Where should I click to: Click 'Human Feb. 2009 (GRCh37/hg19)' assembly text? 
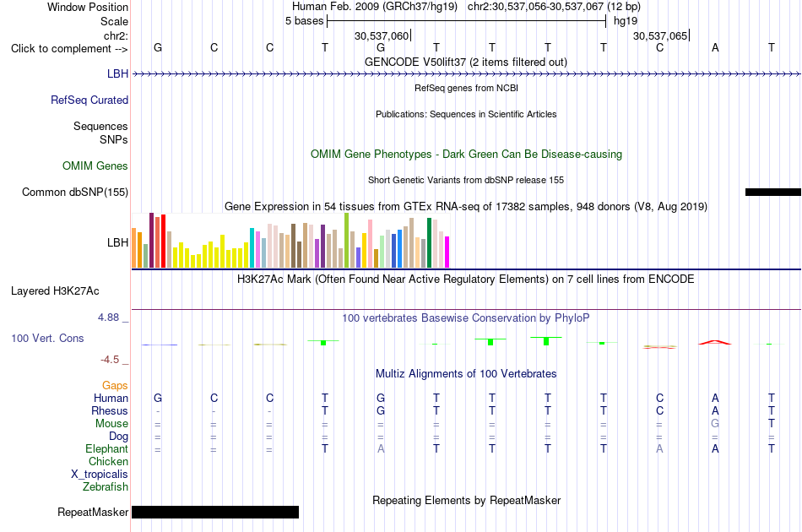click(x=374, y=7)
